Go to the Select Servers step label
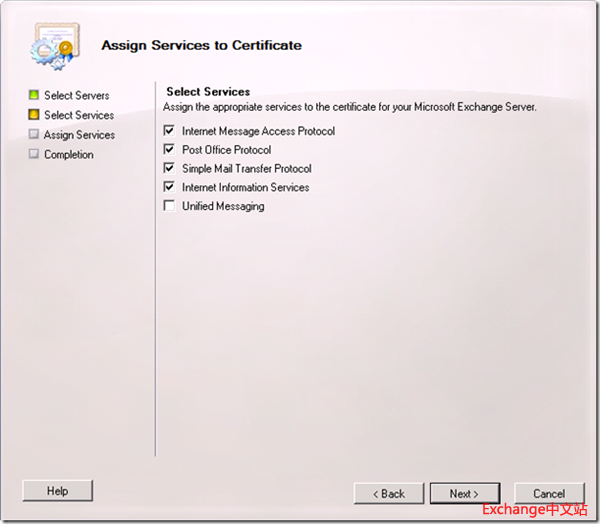 tap(77, 96)
